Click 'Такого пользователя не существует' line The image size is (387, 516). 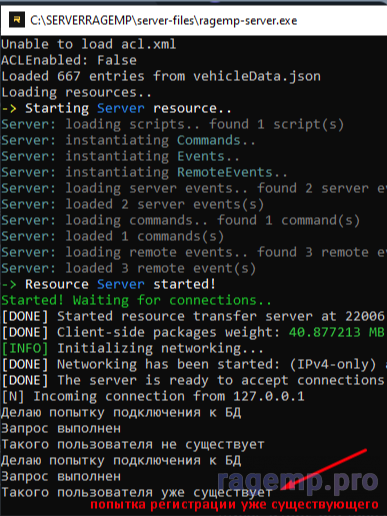133,444
